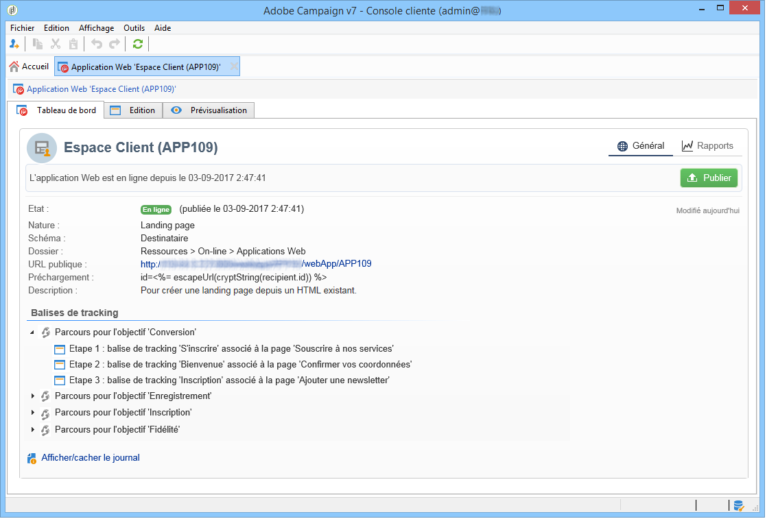This screenshot has width=778, height=532.
Task: Open the Outils menu
Action: [x=134, y=28]
